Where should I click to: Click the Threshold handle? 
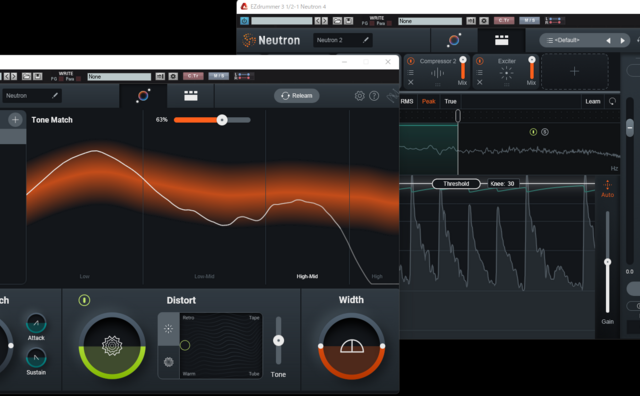coord(456,184)
